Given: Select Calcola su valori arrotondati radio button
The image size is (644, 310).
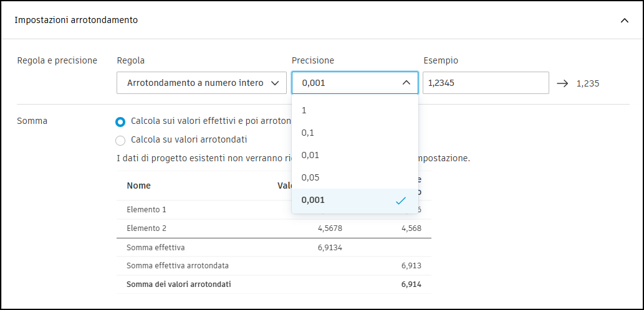Looking at the screenshot, I should (x=120, y=140).
